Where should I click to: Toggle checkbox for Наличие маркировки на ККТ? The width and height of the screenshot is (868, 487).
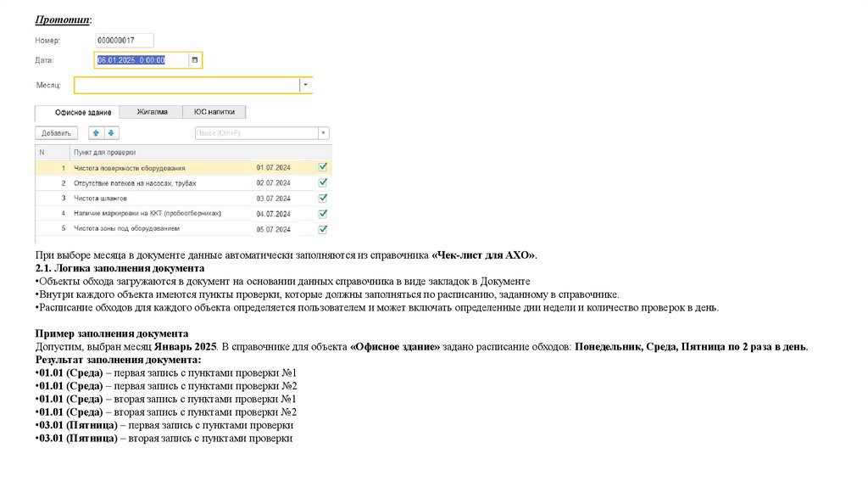click(323, 213)
